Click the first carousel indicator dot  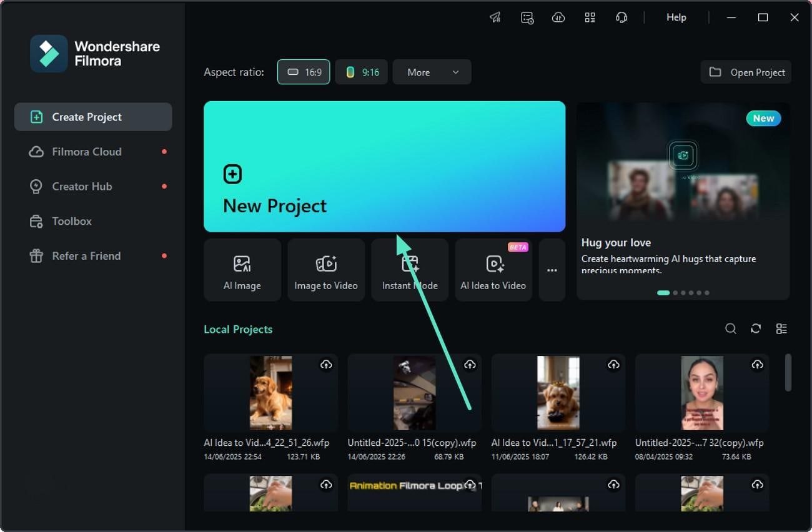(x=663, y=293)
